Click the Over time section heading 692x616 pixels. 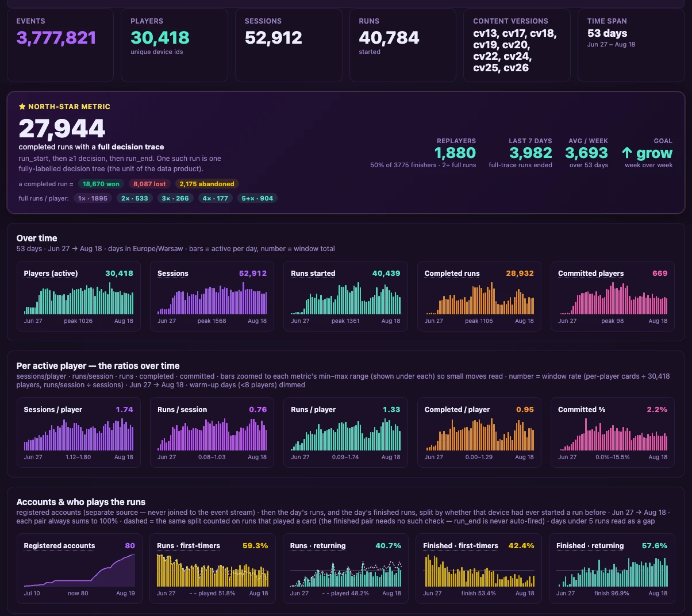coord(37,238)
